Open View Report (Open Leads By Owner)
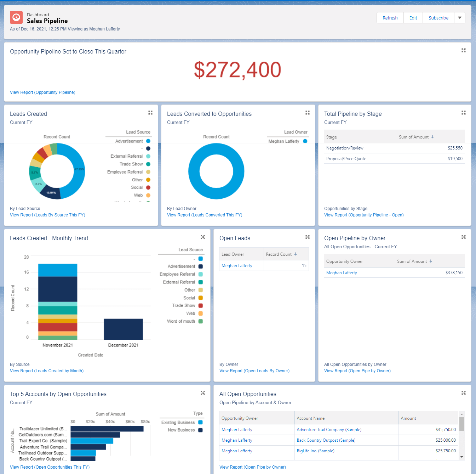476x475 pixels. tap(254, 371)
